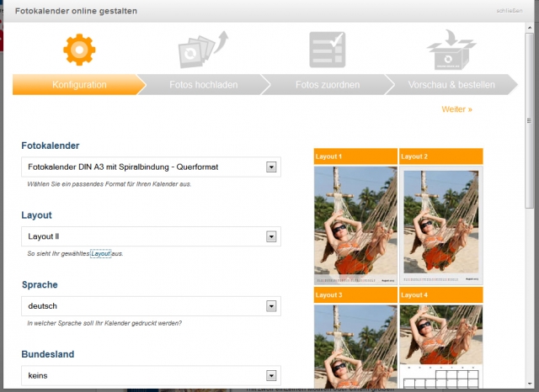This screenshot has width=539, height=392.
Task: Go to the Fotos zuordnen step
Action: click(x=328, y=85)
